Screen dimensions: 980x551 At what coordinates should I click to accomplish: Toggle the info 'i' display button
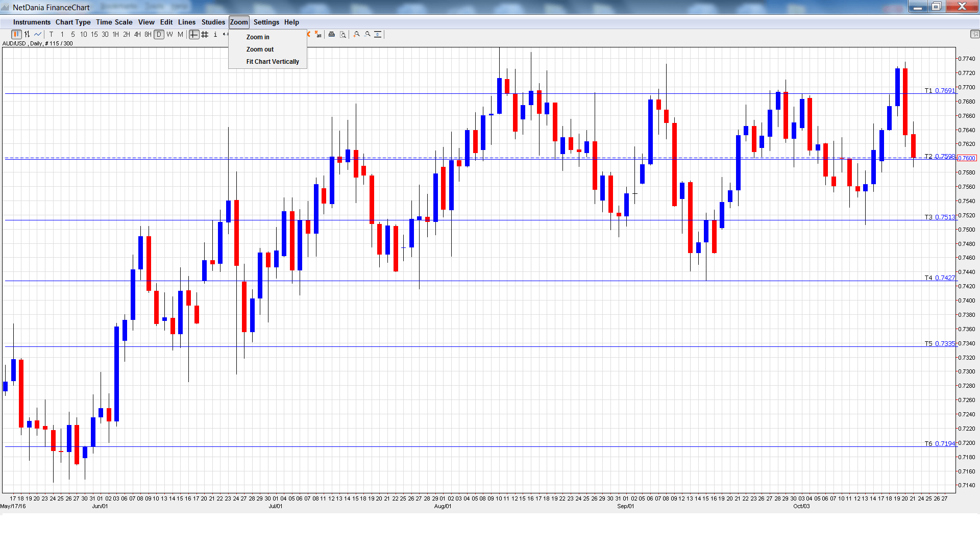point(215,35)
